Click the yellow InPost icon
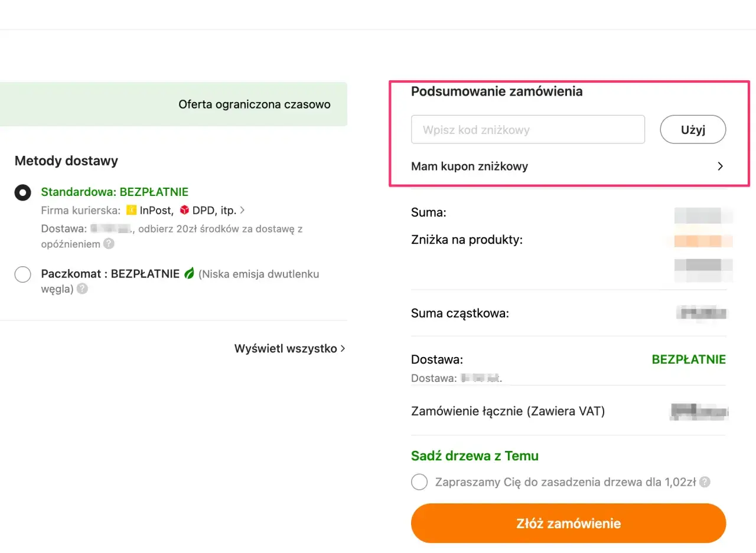This screenshot has width=756, height=553. (x=132, y=210)
